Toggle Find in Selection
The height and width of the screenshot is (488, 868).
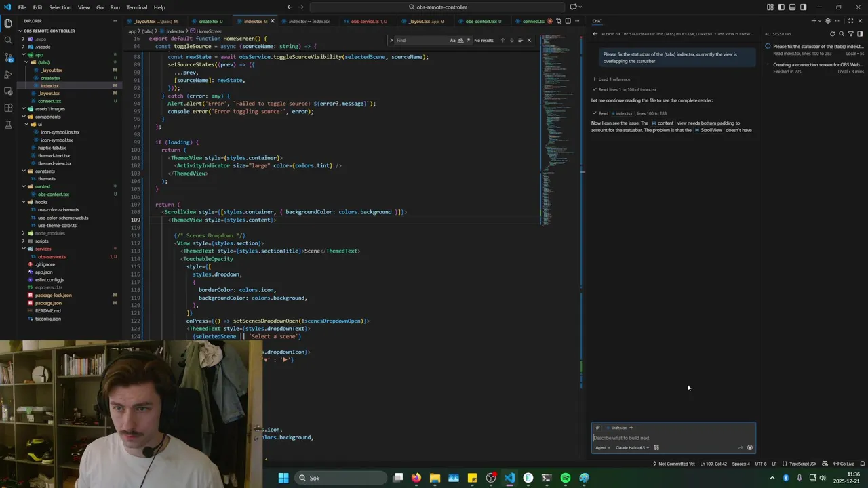(520, 40)
